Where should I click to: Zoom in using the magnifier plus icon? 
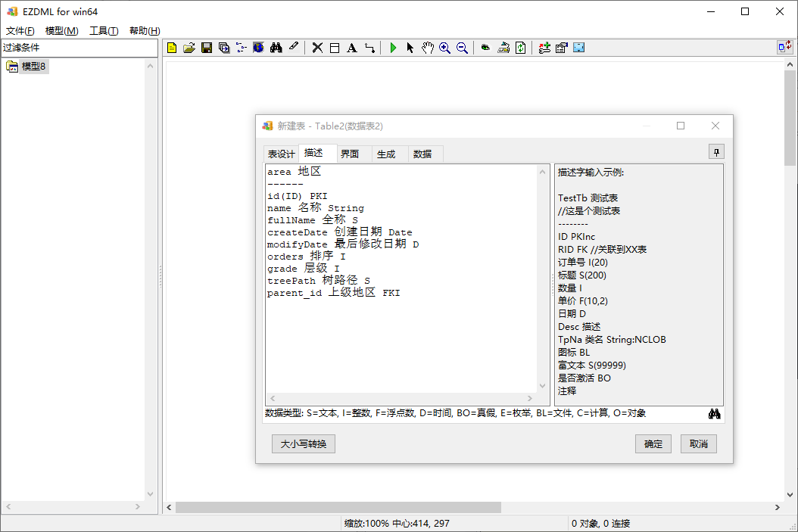point(445,47)
